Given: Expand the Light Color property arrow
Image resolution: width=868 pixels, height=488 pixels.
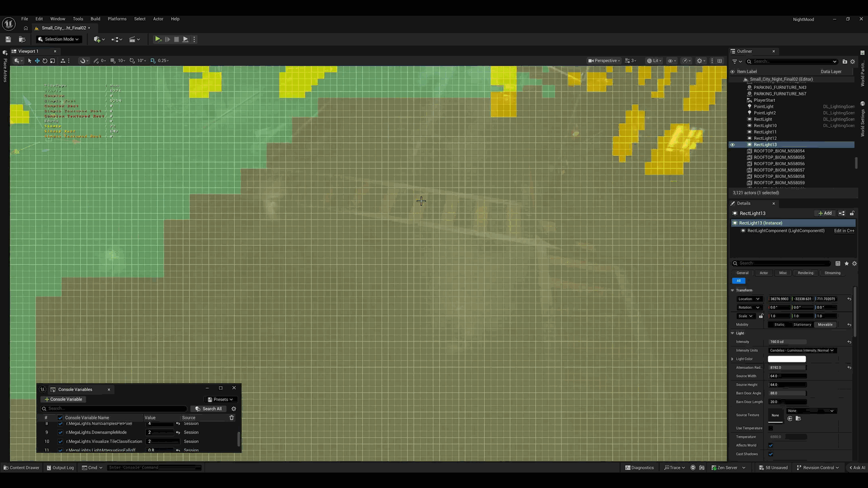Looking at the screenshot, I should [x=732, y=359].
